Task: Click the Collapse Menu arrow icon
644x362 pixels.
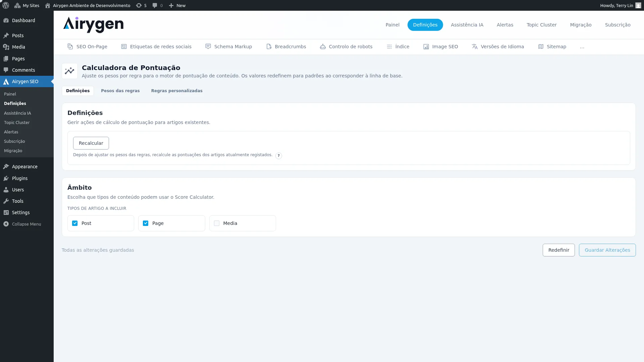Action: pos(6,224)
